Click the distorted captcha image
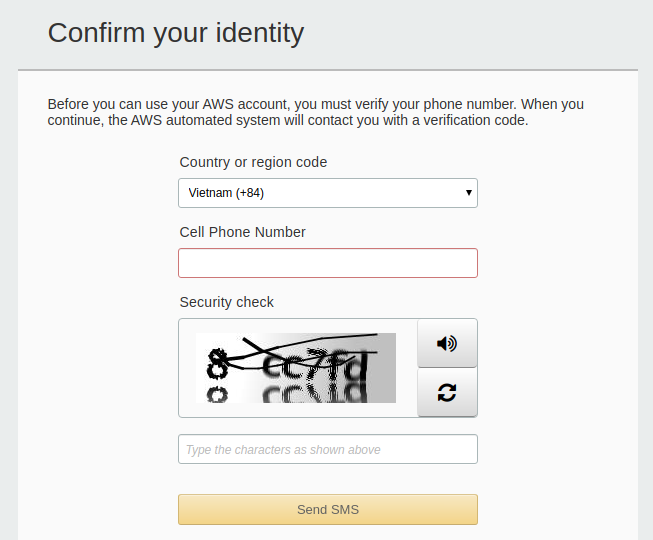The height and width of the screenshot is (540, 653). pos(296,367)
